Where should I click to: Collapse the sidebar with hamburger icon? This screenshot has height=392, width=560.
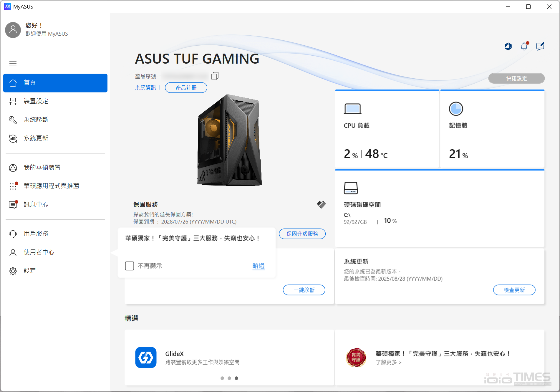pyautogui.click(x=13, y=63)
